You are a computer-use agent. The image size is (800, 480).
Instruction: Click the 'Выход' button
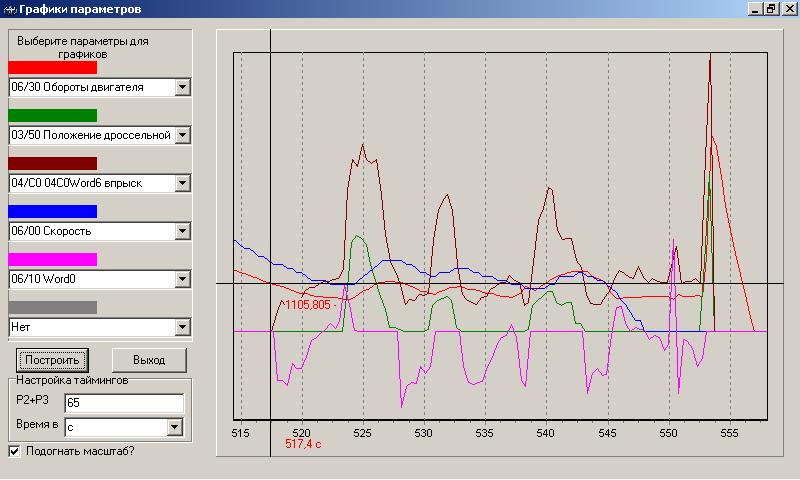coord(148,359)
